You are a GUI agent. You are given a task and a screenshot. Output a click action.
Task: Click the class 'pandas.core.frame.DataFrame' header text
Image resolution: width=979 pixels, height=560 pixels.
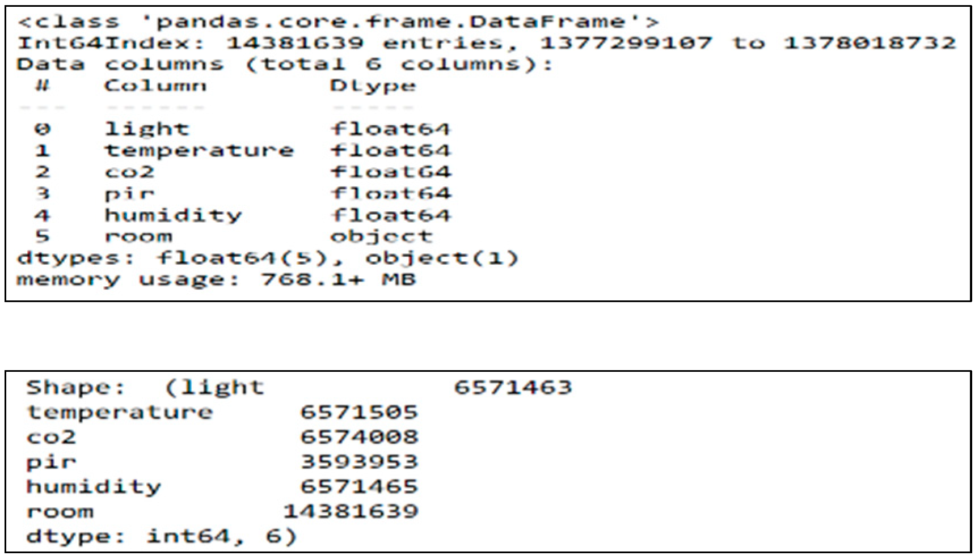click(x=338, y=22)
